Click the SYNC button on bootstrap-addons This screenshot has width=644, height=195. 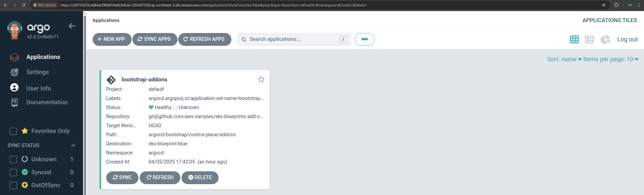tap(122, 178)
